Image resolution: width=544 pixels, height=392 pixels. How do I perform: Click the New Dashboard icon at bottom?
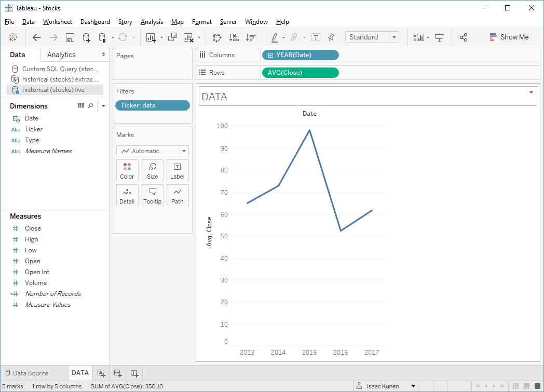(x=118, y=373)
